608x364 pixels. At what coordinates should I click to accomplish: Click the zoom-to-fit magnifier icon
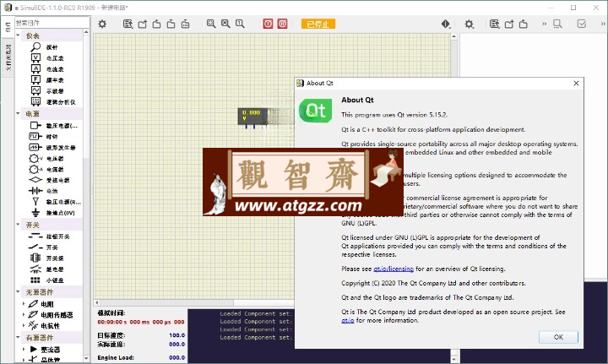coord(211,24)
